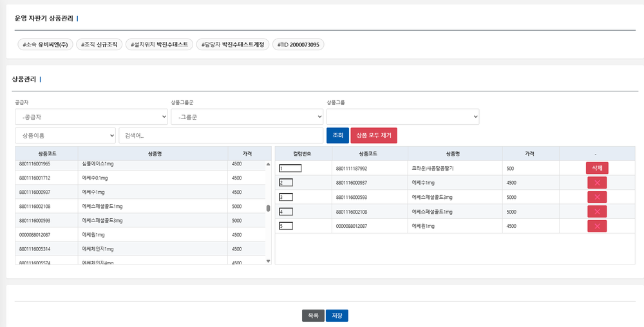Click the #TID 2000073095 tag

[299, 44]
